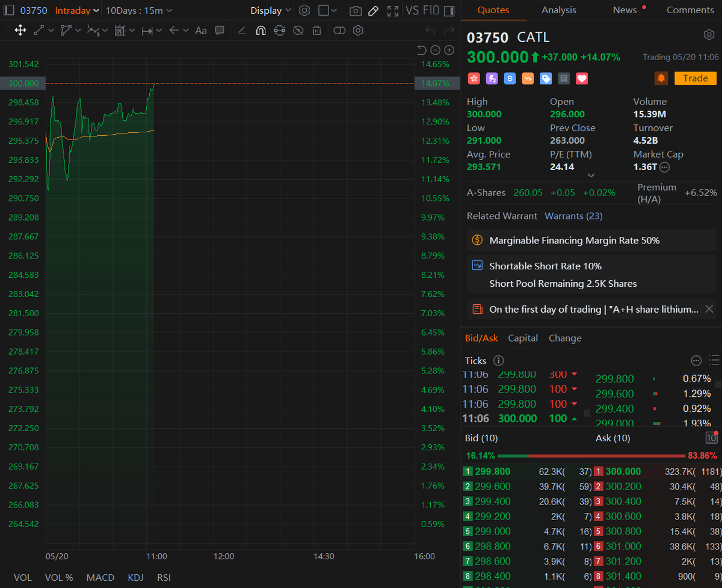Open the Display dropdown menu
The width and height of the screenshot is (722, 588).
point(271,10)
